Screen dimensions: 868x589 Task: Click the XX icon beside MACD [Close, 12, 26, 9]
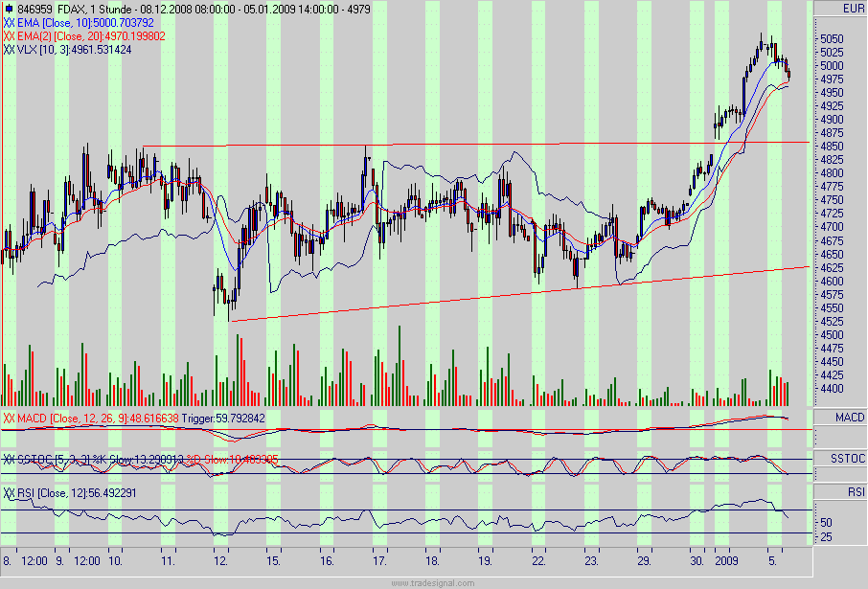9,419
